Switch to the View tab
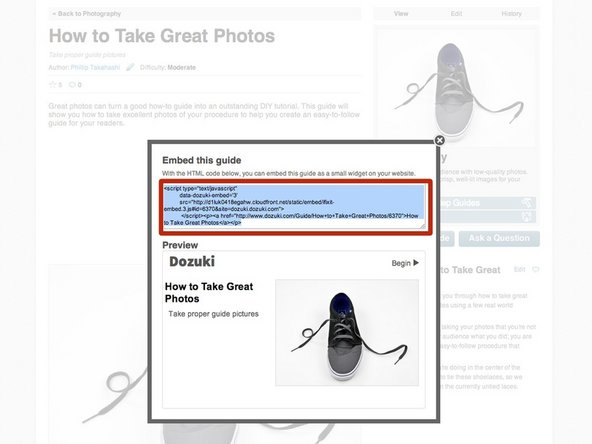Image resolution: width=592 pixels, height=444 pixels. (x=401, y=14)
